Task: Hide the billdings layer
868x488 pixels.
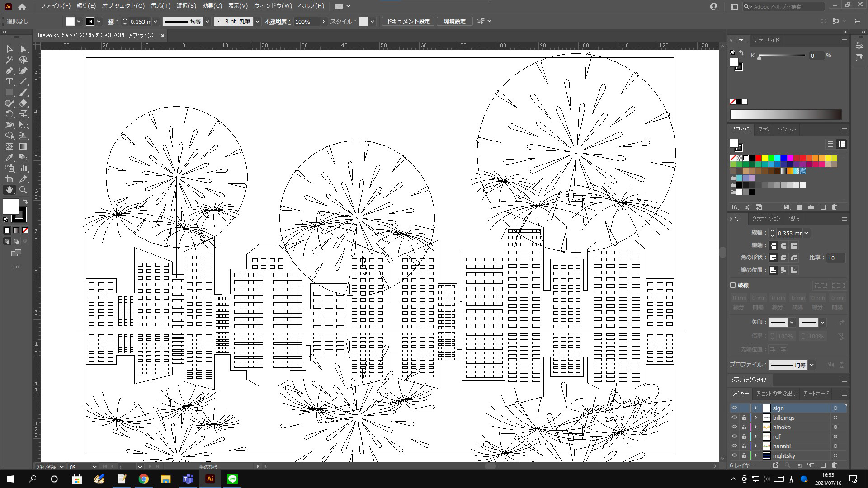Action: coord(734,418)
